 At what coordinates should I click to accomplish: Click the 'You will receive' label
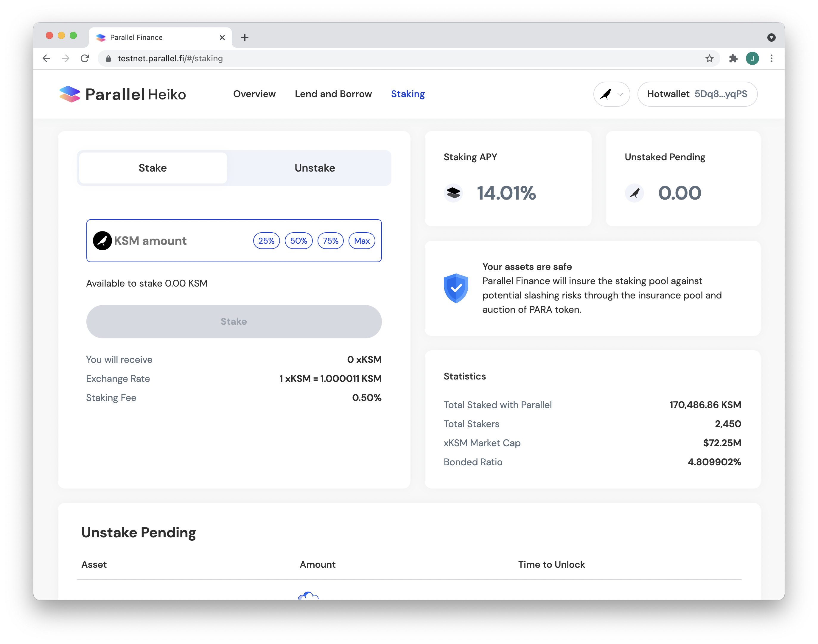tap(119, 359)
